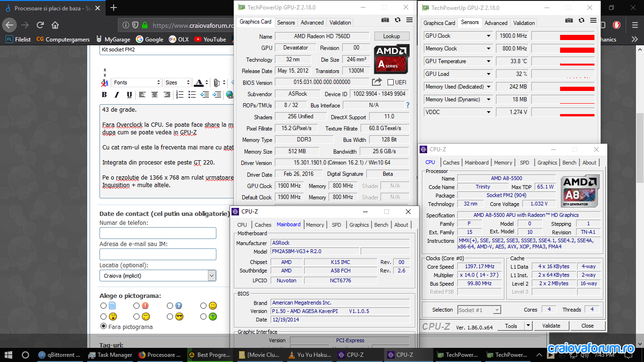Open the YouTube bookmark

[x=210, y=40]
